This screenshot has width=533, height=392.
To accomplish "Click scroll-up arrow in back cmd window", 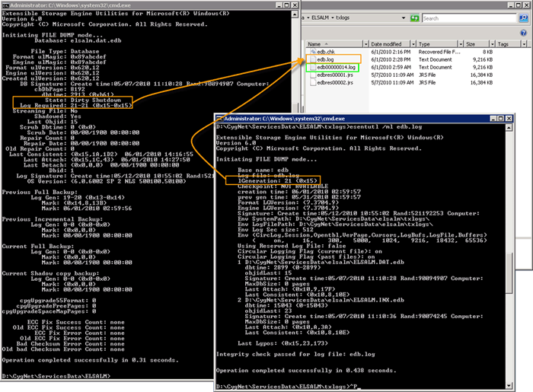I will point(295,14).
